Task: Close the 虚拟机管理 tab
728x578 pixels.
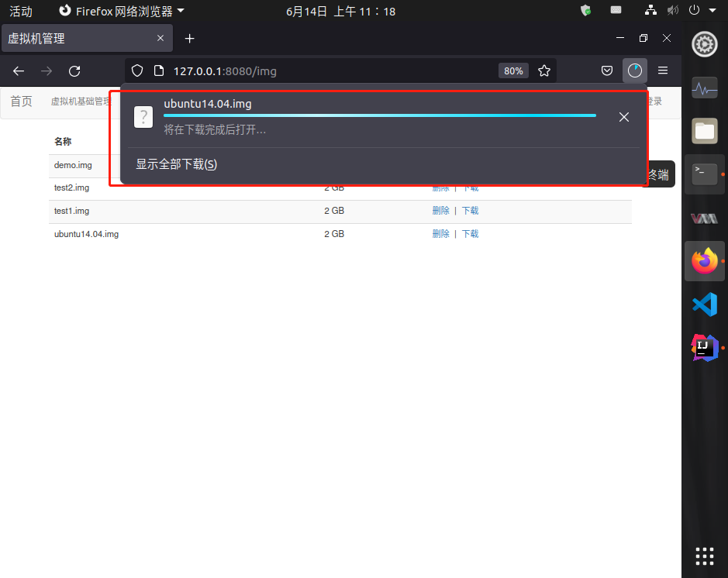Action: pos(160,38)
